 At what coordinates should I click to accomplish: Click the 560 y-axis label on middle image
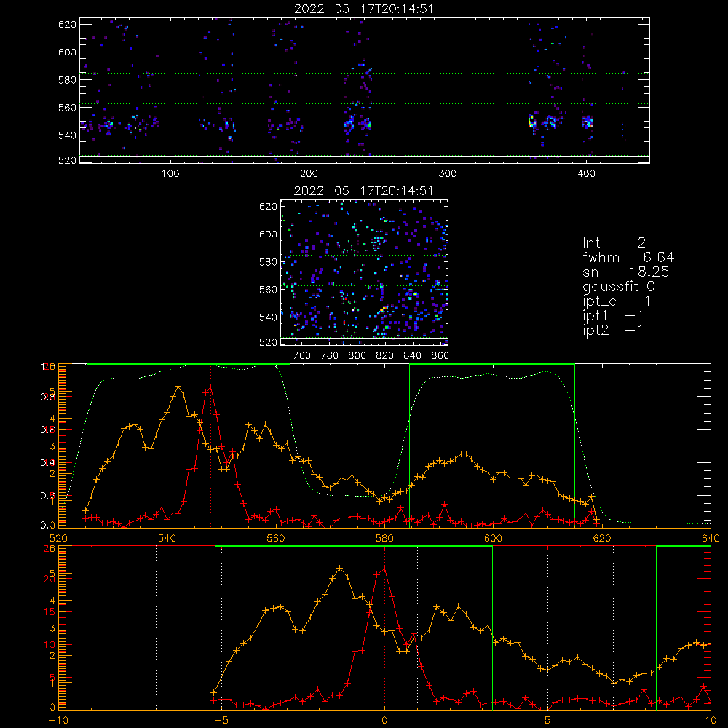tap(269, 289)
